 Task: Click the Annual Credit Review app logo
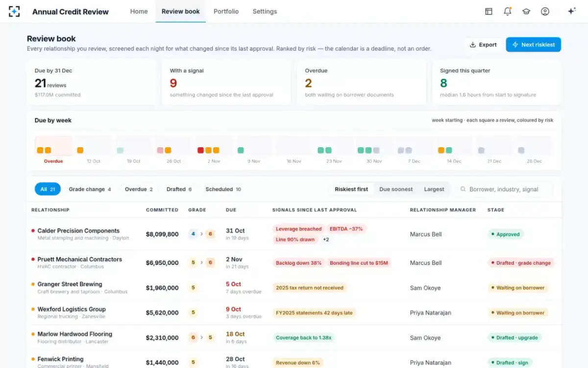pos(14,11)
